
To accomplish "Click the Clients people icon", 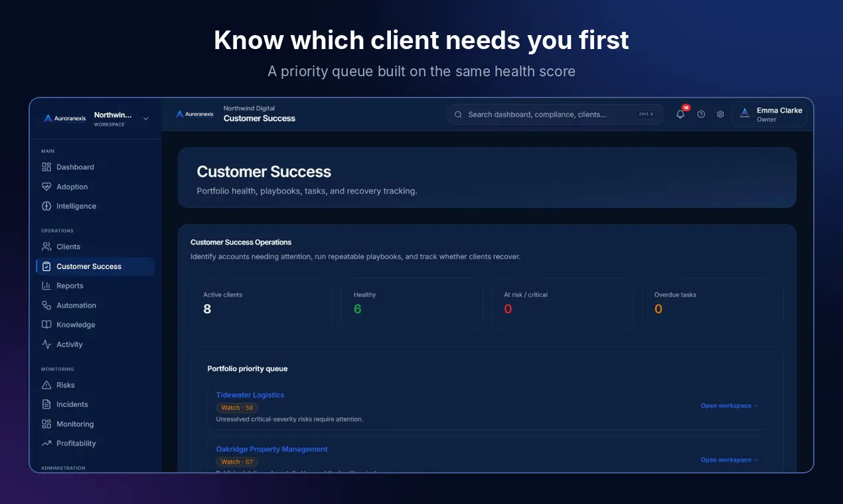I will tap(46, 247).
